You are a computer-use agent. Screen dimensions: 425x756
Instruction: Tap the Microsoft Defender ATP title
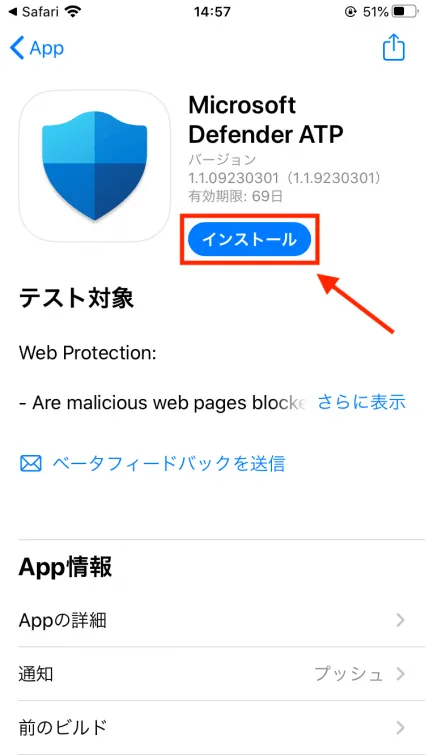click(265, 120)
